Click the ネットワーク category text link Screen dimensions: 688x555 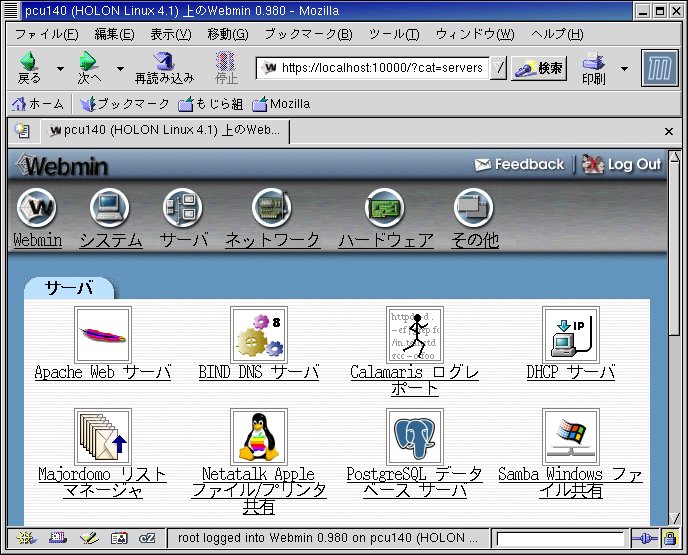(272, 240)
